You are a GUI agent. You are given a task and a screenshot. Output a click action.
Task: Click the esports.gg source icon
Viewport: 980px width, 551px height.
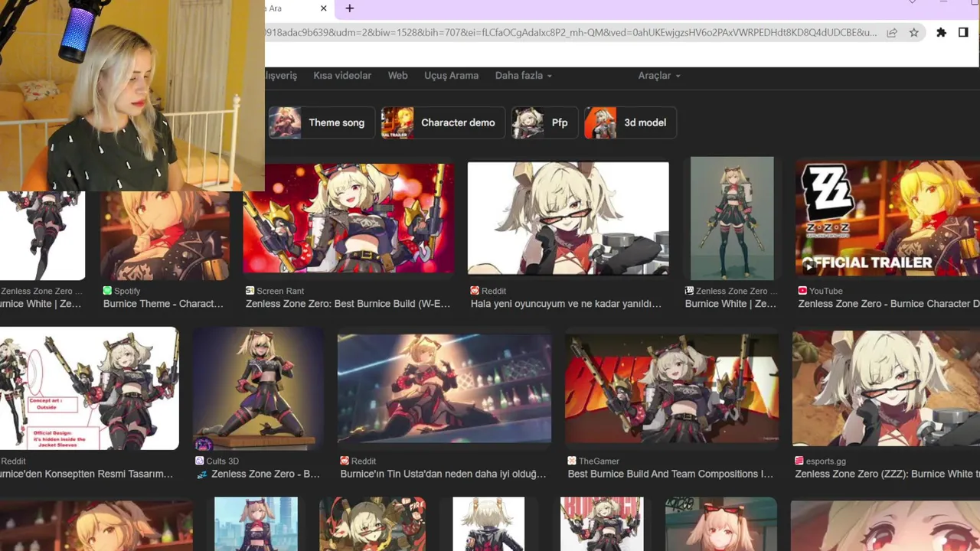click(x=799, y=461)
